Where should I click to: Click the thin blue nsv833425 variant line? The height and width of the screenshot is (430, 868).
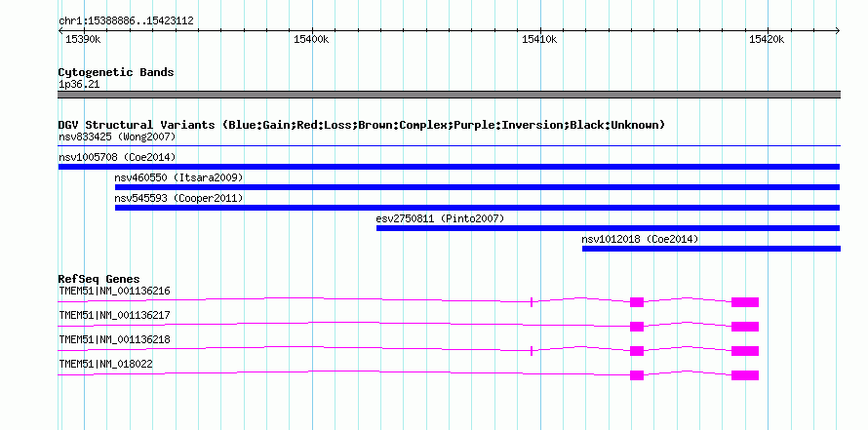449,146
